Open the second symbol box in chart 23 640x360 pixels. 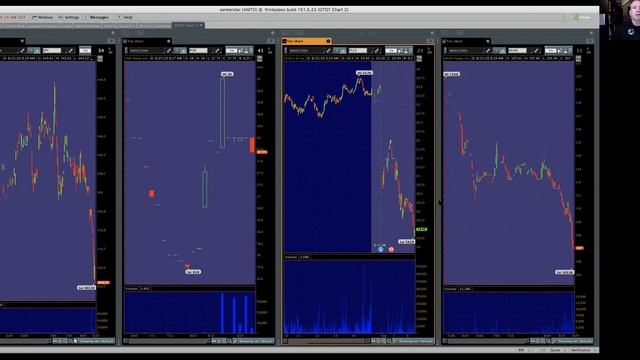(358, 51)
